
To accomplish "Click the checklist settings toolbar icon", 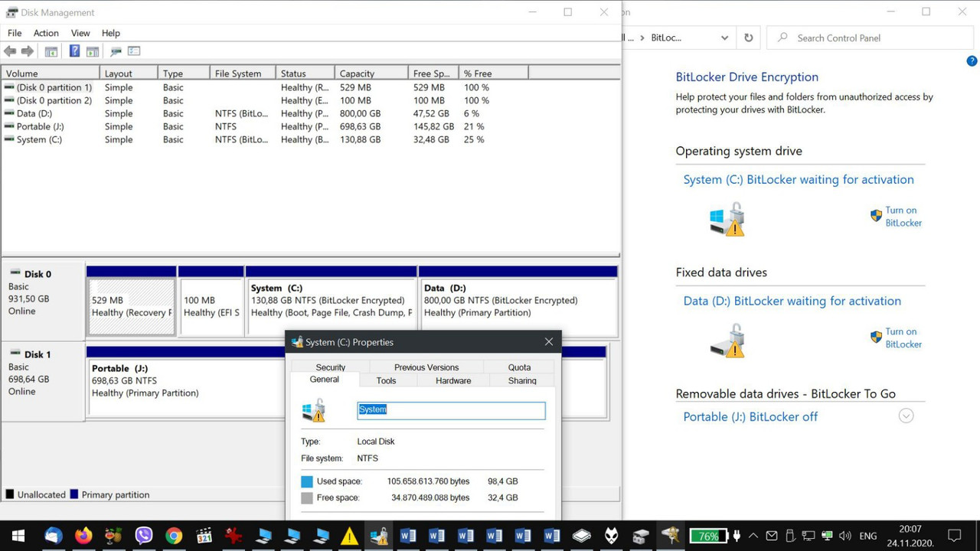I will (x=134, y=51).
